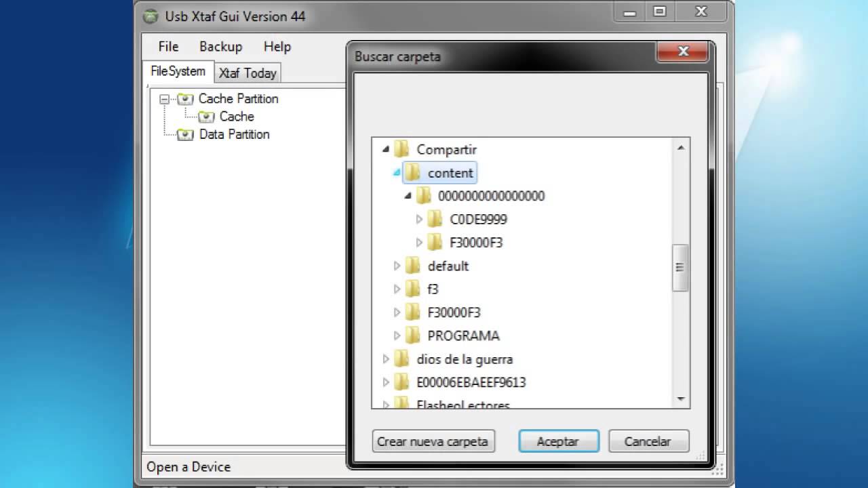This screenshot has width=868, height=488.
Task: Select the Compartir folder name
Action: click(446, 150)
